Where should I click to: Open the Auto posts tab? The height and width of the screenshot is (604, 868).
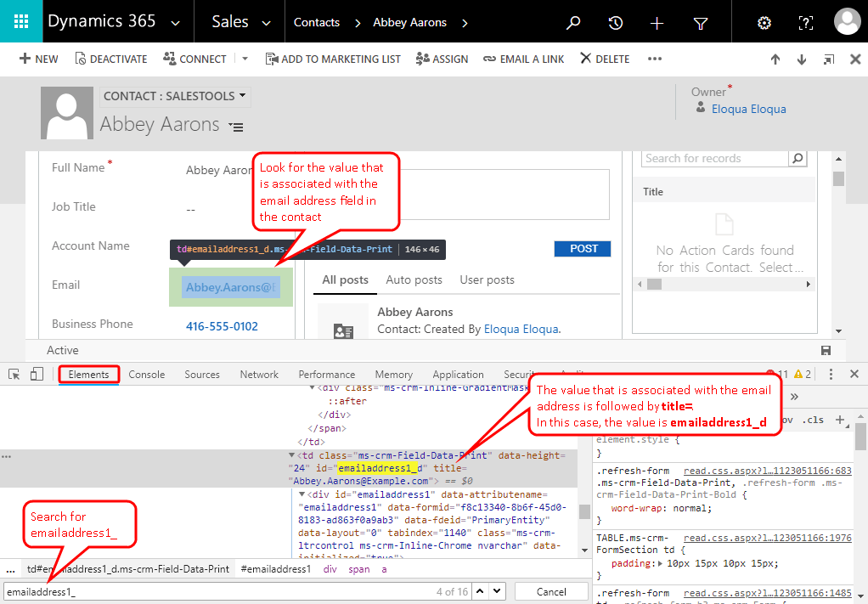(x=414, y=279)
